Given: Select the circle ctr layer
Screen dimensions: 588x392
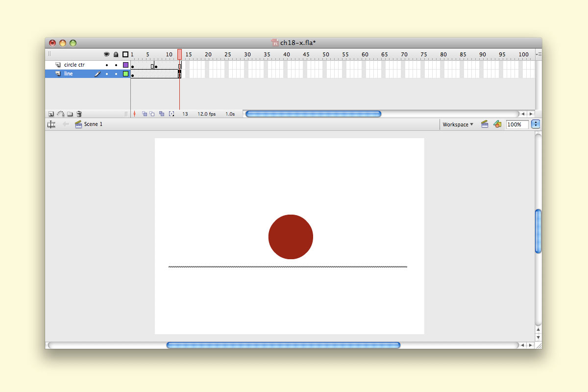Looking at the screenshot, I should pos(74,64).
